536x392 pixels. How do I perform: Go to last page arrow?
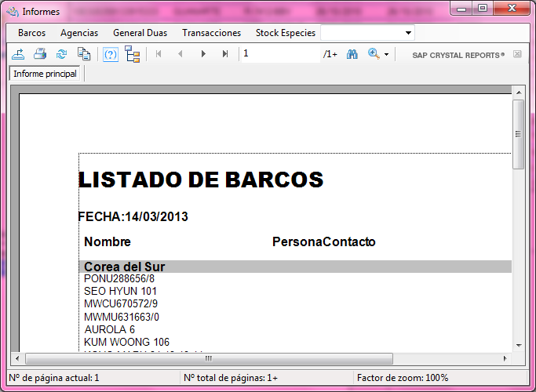click(x=225, y=54)
